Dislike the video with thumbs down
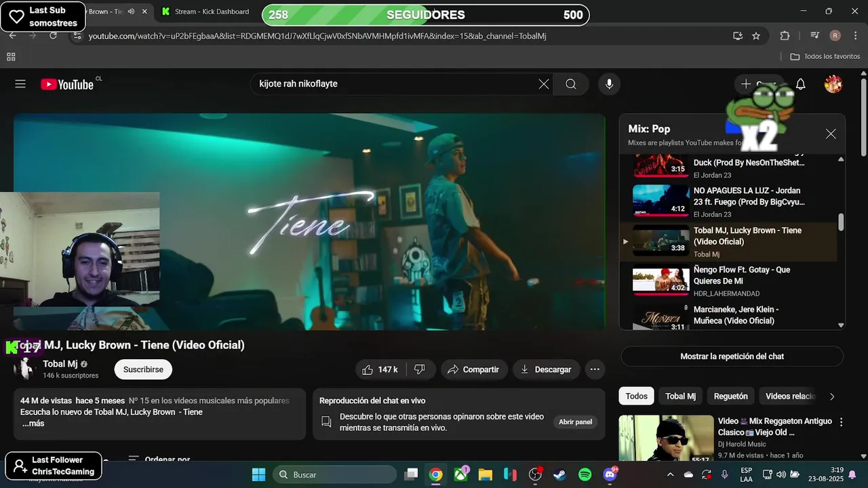This screenshot has height=488, width=868. (420, 369)
